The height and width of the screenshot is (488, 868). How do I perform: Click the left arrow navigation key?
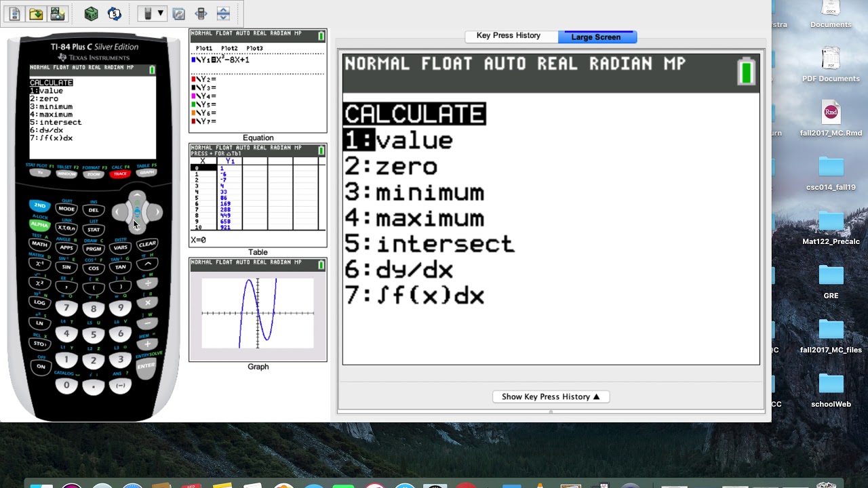pos(119,212)
